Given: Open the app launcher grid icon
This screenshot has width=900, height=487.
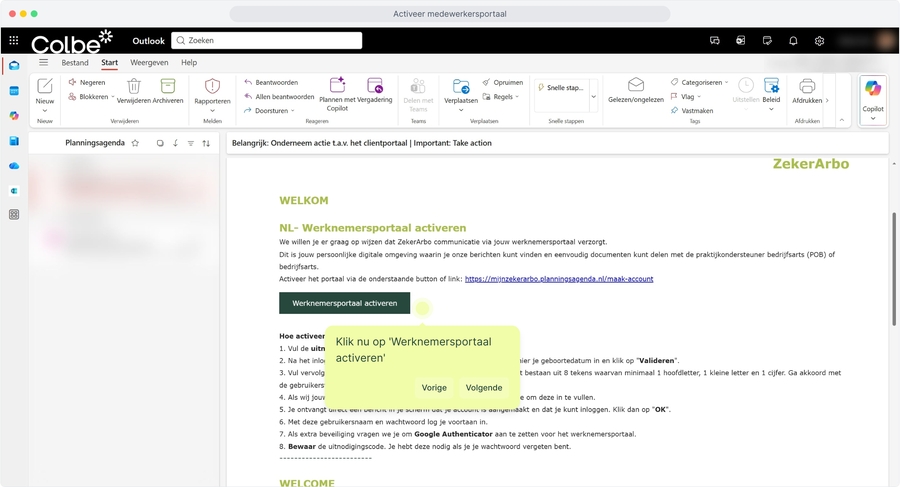Looking at the screenshot, I should point(14,41).
